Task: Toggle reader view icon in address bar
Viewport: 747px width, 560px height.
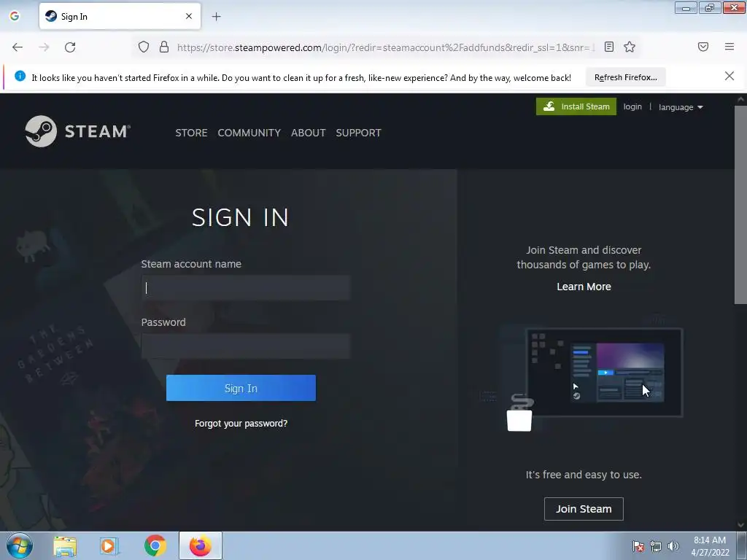Action: tap(609, 47)
